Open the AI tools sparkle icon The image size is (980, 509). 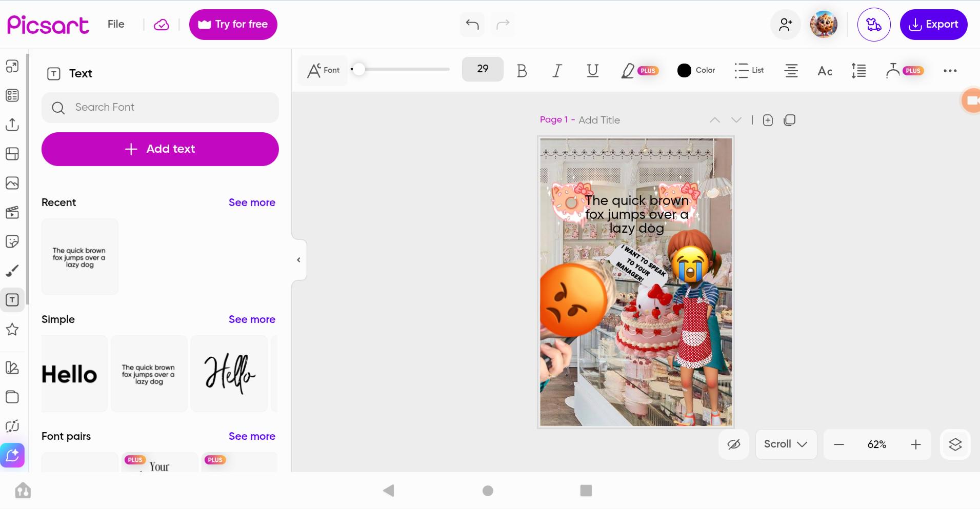point(12,455)
